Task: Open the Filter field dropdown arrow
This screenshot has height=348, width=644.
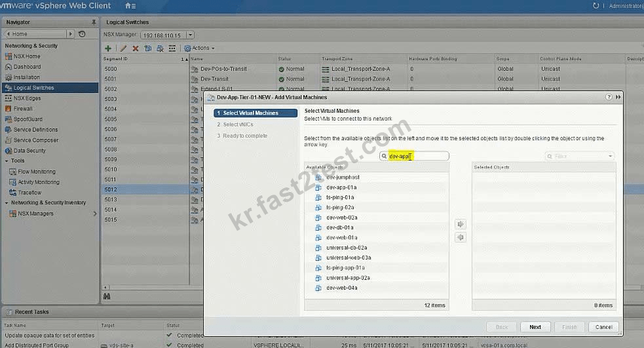Action: 611,157
